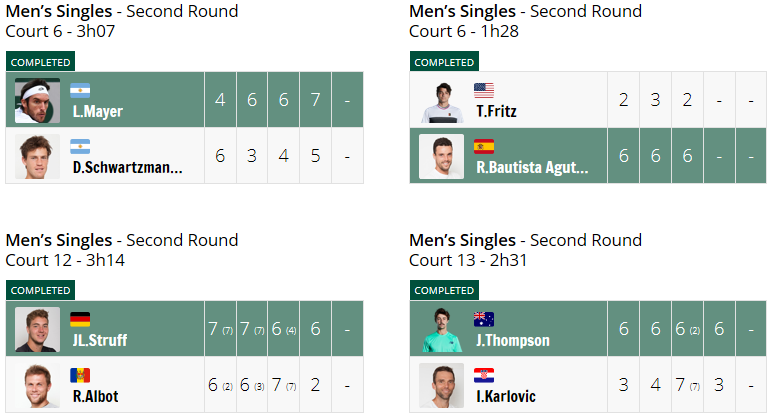Open R.Albot player photo

pos(37,386)
